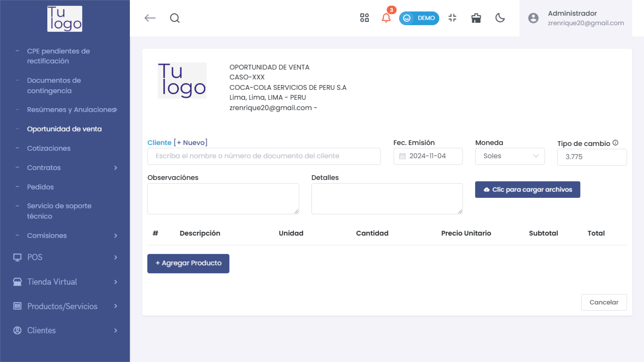Click the info icon next to Tipo de cambio
Viewport: 644px width, 362px height.
click(x=616, y=143)
